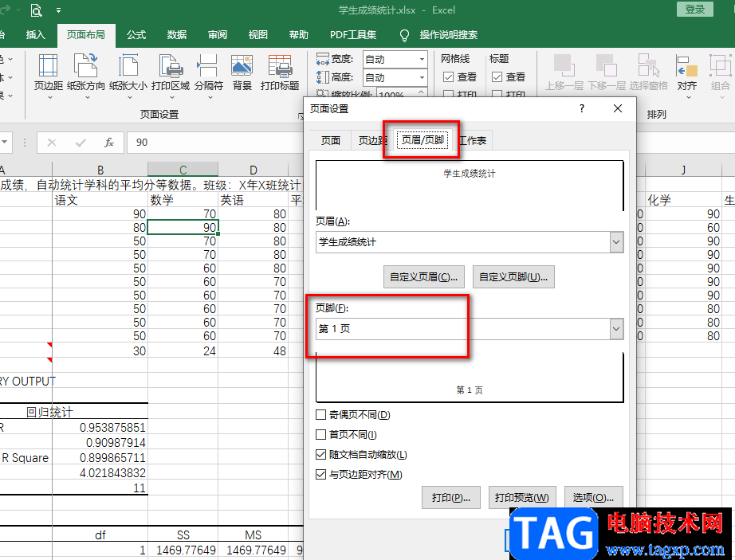This screenshot has width=735, height=560.
Task: Toggle gridlines View (查看) checkbox
Action: pos(449,76)
